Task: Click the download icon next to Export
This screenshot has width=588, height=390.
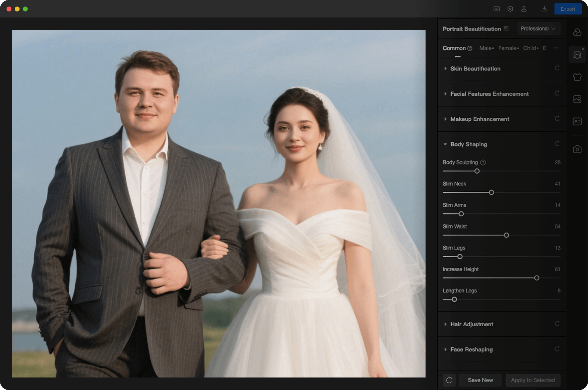Action: [x=544, y=9]
